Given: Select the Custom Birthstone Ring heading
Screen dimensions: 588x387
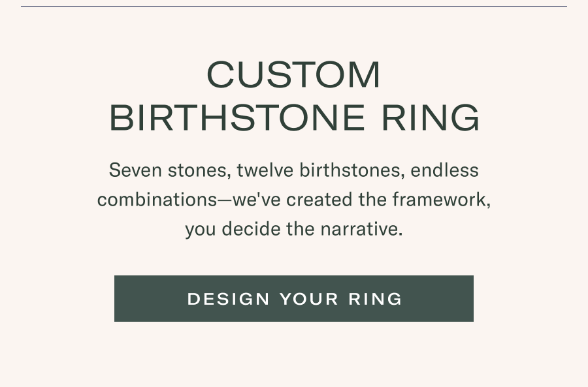Looking at the screenshot, I should (294, 97).
